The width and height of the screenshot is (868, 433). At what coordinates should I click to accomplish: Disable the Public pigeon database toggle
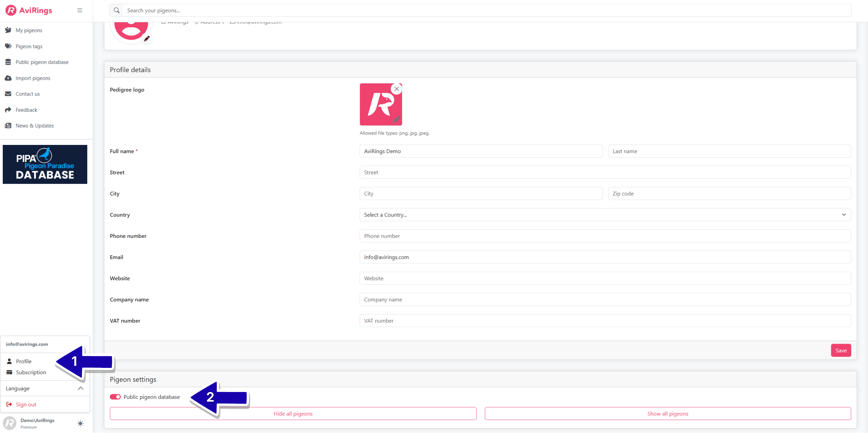click(115, 397)
